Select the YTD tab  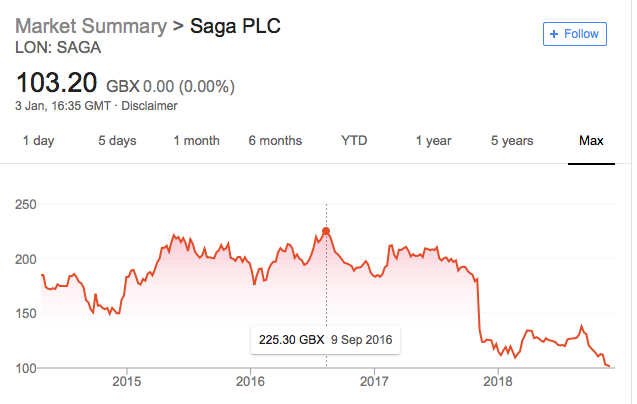click(x=354, y=141)
